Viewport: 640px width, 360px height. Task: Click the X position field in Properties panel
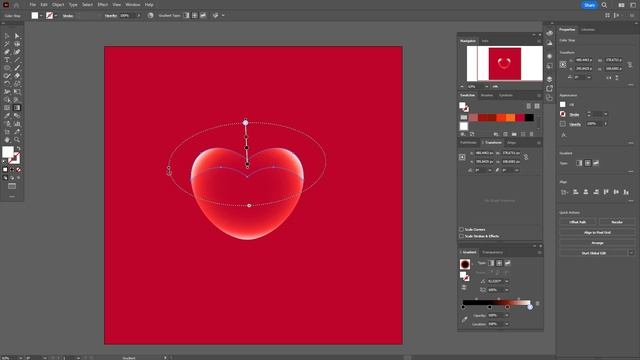pos(583,60)
